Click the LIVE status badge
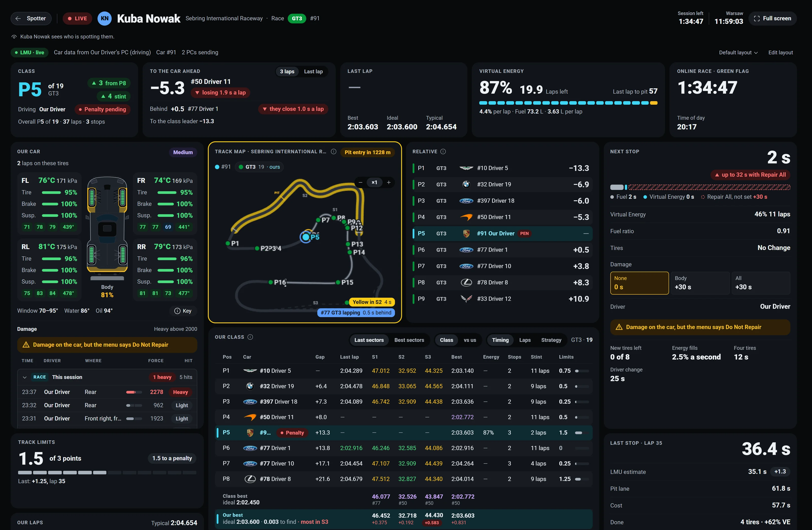812x530 pixels. click(77, 19)
